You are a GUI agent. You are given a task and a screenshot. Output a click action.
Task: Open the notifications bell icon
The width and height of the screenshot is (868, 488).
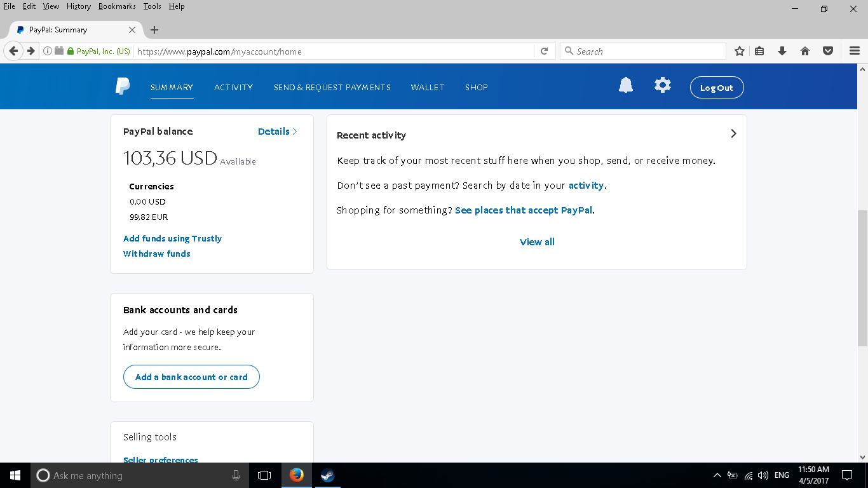[626, 85]
